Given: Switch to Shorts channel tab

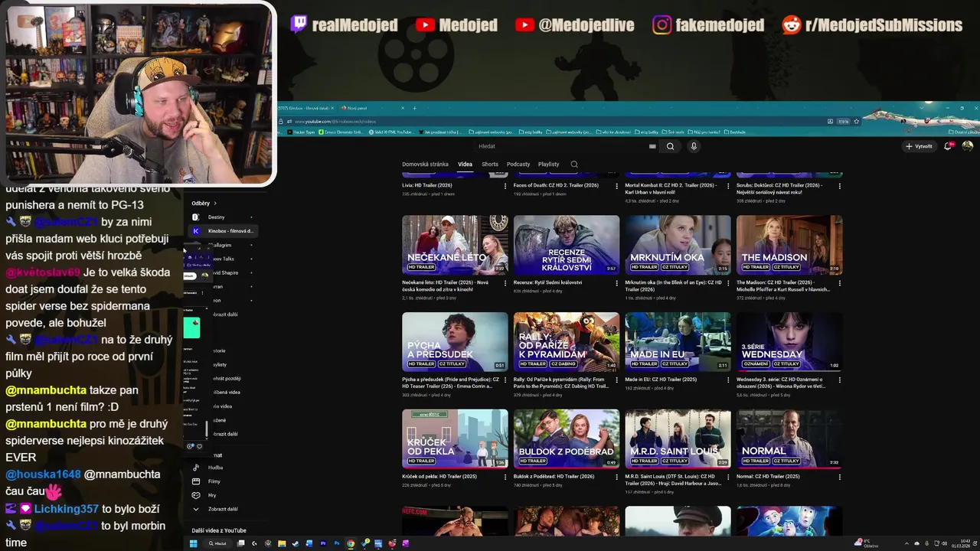Looking at the screenshot, I should pos(490,165).
